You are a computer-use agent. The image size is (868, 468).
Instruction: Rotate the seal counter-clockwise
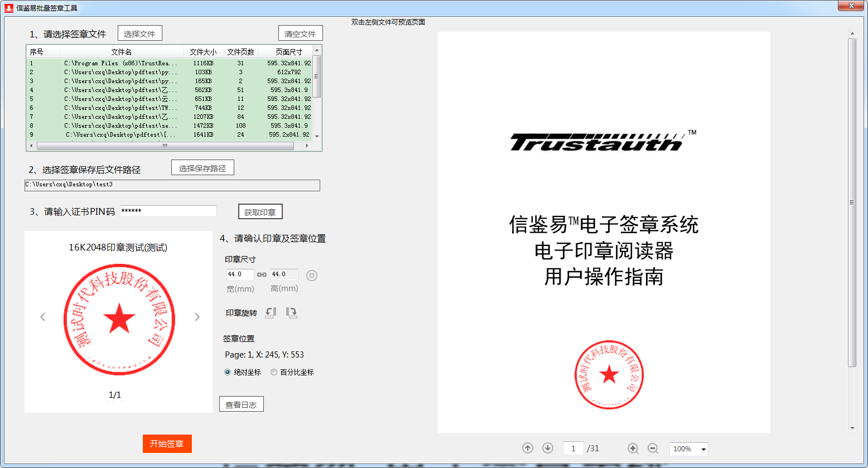271,313
